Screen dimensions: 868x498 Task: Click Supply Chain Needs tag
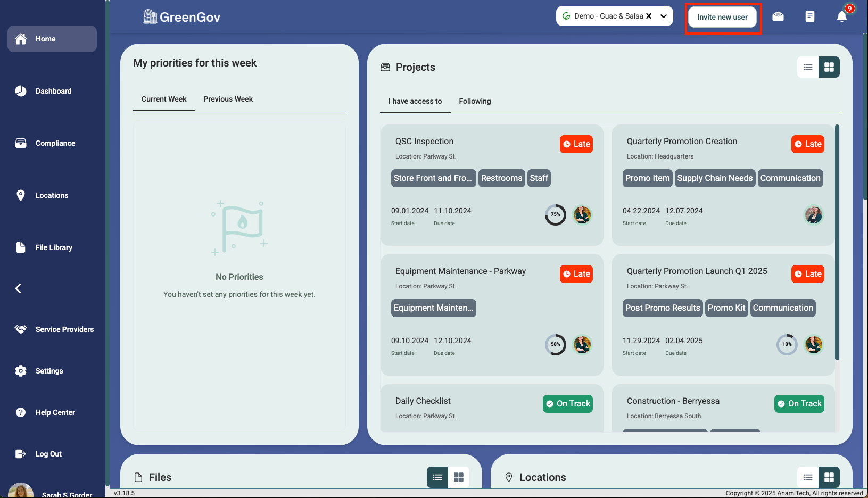[715, 178]
